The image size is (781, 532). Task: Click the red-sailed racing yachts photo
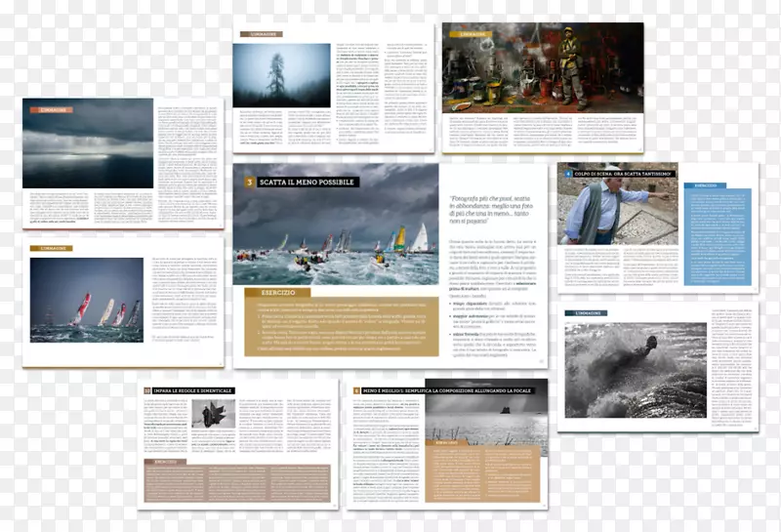click(x=87, y=300)
